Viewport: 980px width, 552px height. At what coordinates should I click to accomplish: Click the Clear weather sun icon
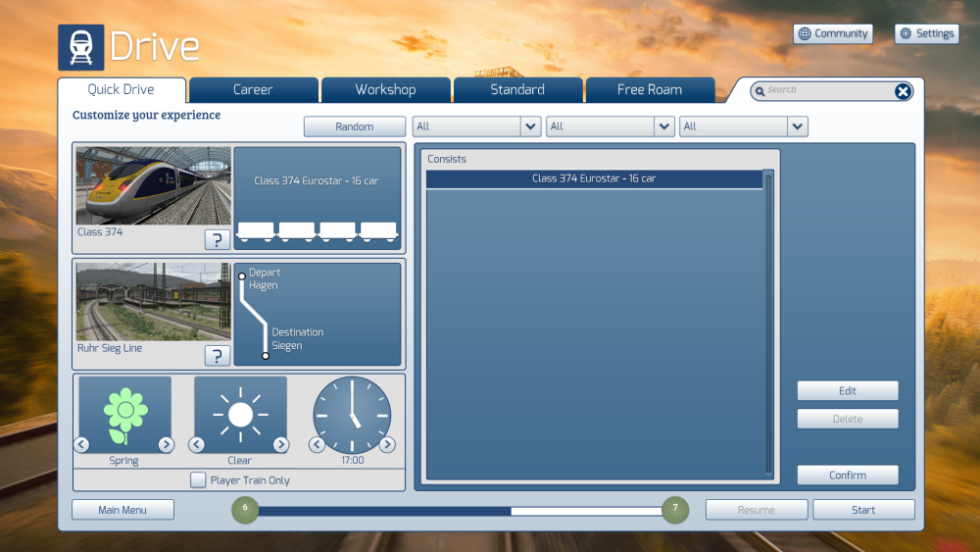pyautogui.click(x=241, y=415)
